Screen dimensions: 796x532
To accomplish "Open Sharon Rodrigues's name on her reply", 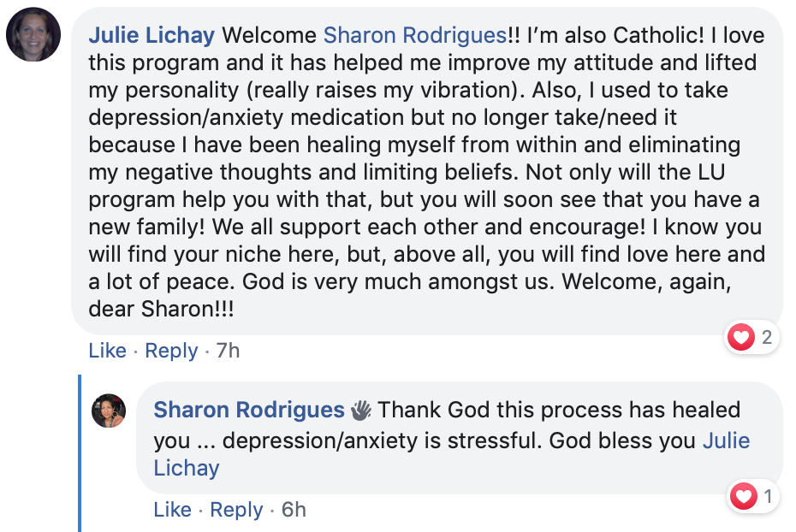I will (x=247, y=409).
